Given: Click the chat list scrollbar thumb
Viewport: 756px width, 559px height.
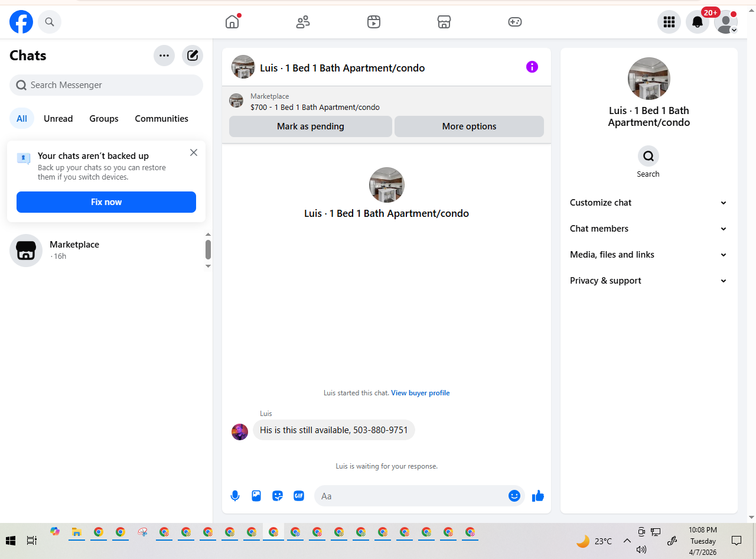Looking at the screenshot, I should tap(208, 249).
